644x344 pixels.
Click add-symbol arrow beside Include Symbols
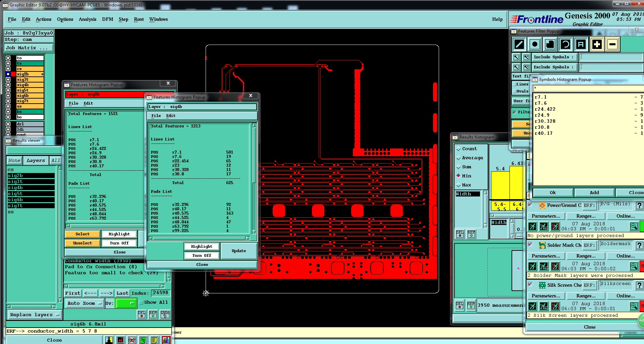[x=526, y=57]
